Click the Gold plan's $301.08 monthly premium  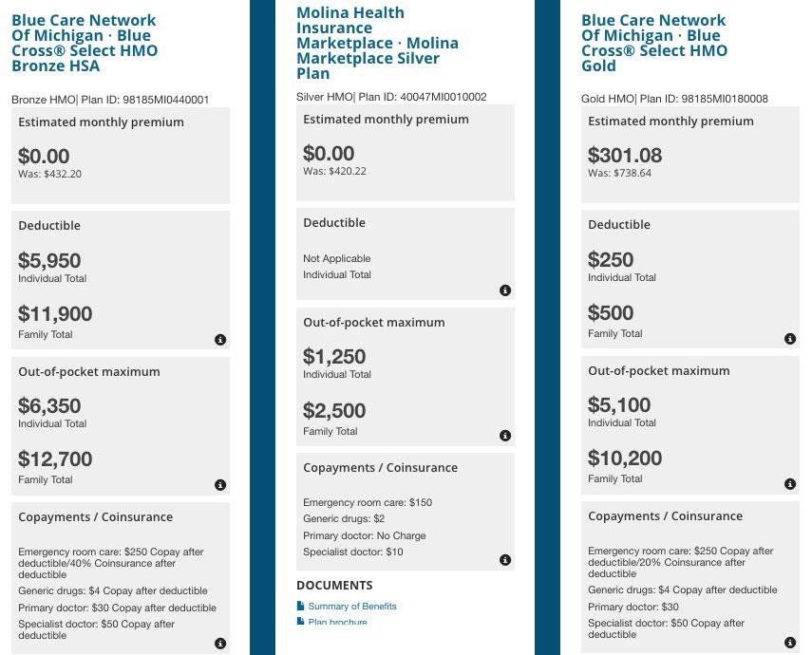click(x=625, y=155)
